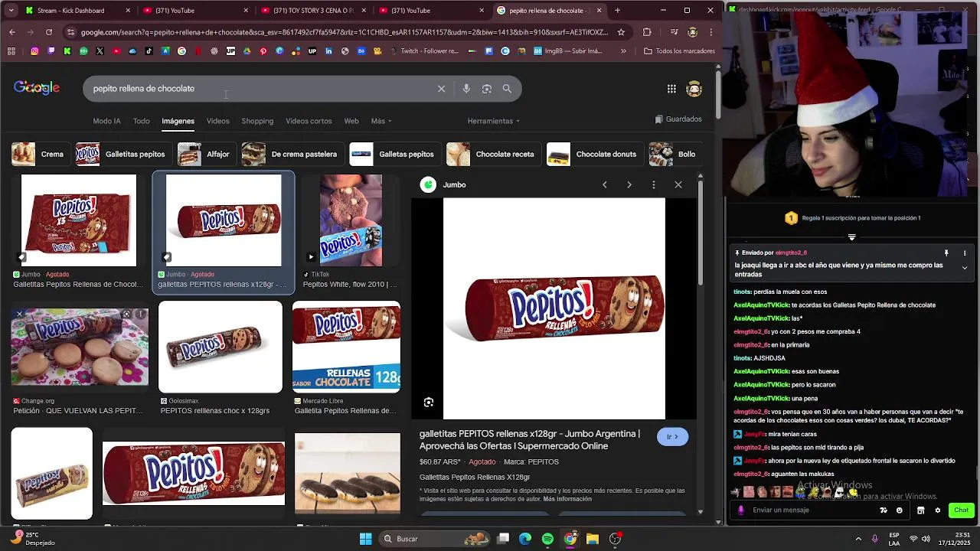
Task: Open the Google apps grid
Action: pos(671,89)
